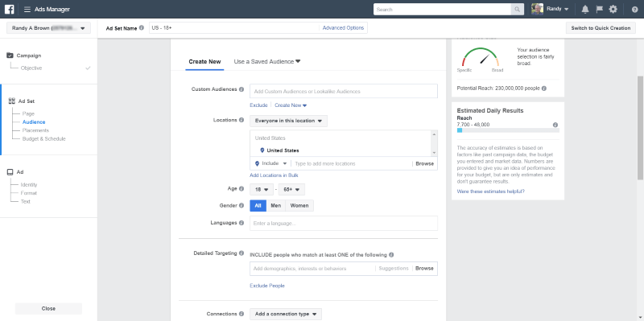
Task: Go to Format under Ad
Action: (x=29, y=193)
